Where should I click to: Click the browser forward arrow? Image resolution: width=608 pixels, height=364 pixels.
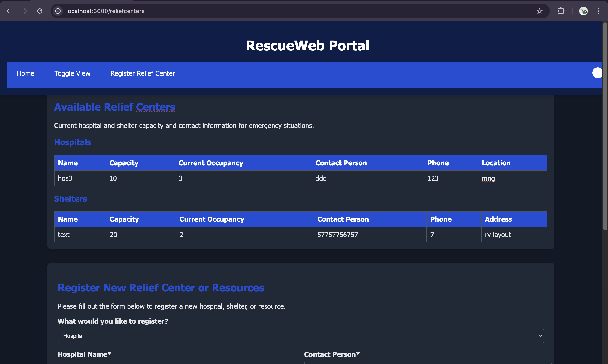coord(24,11)
